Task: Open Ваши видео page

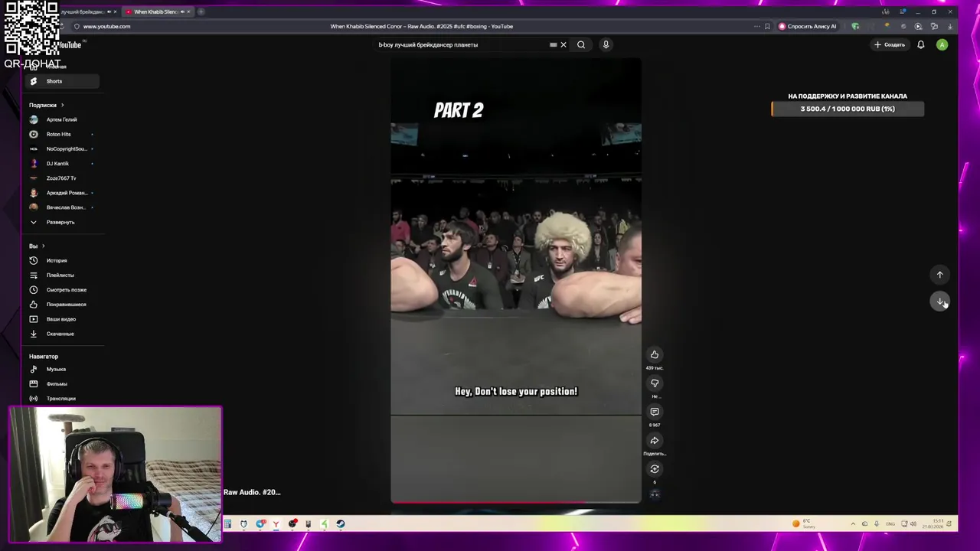Action: [61, 318]
